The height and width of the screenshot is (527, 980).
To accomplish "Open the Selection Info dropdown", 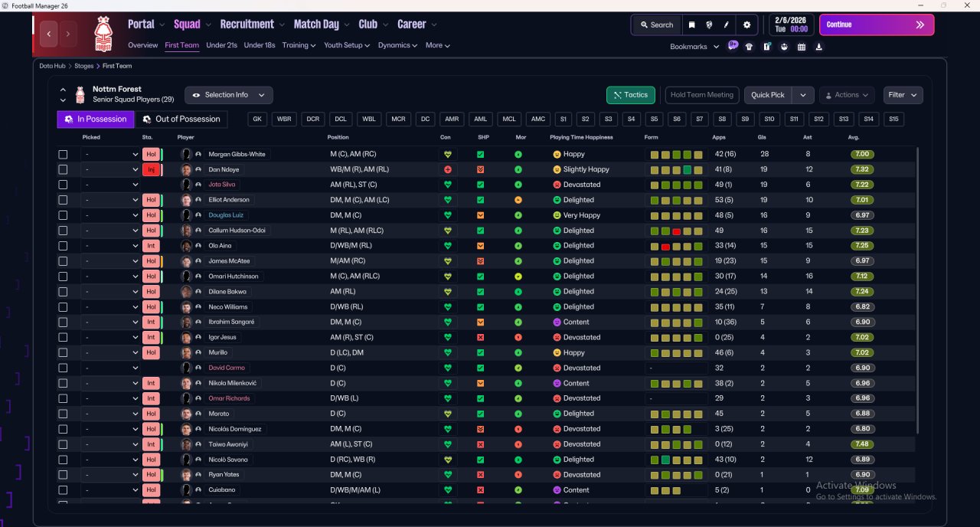I will [x=228, y=95].
